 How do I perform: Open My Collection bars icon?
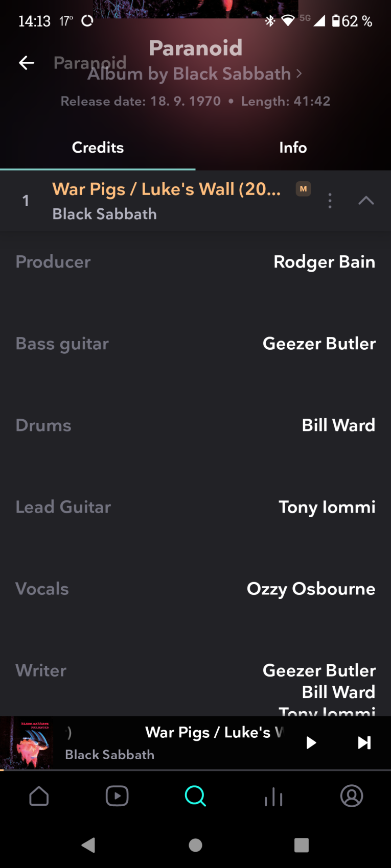(273, 797)
